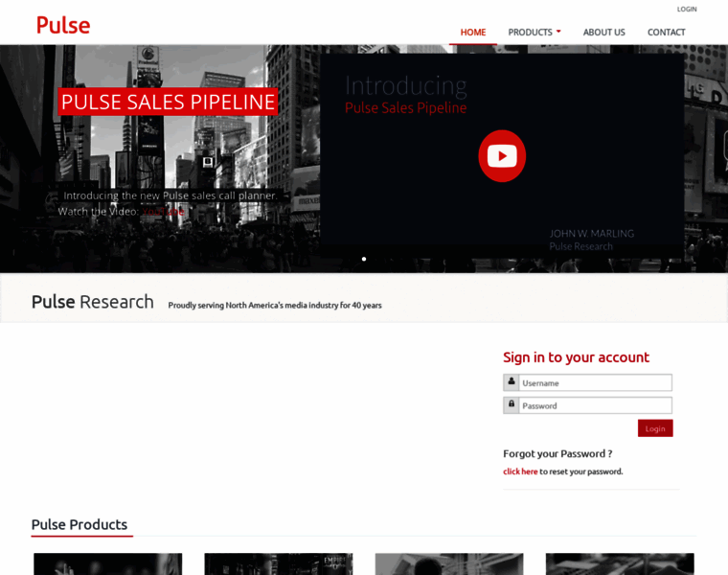728x575 pixels.
Task: Open the LOGIN link at top right
Action: (687, 9)
